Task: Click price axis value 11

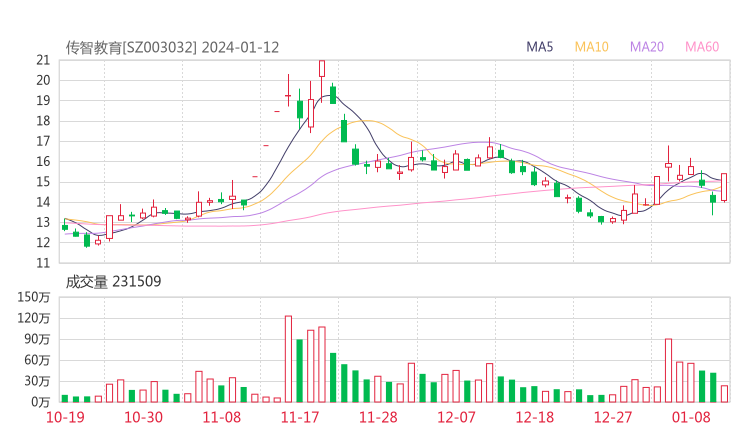Action: coord(43,263)
